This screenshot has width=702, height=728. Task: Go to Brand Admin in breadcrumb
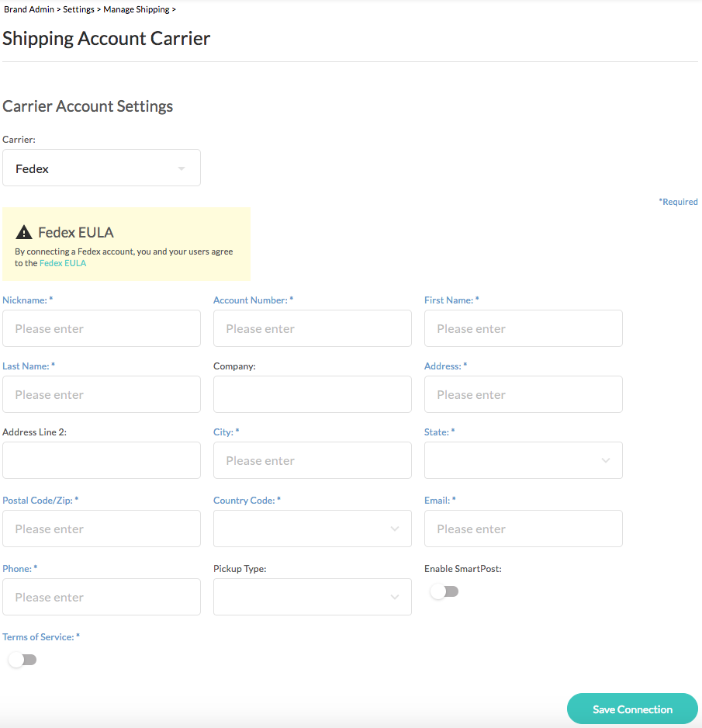tap(29, 9)
